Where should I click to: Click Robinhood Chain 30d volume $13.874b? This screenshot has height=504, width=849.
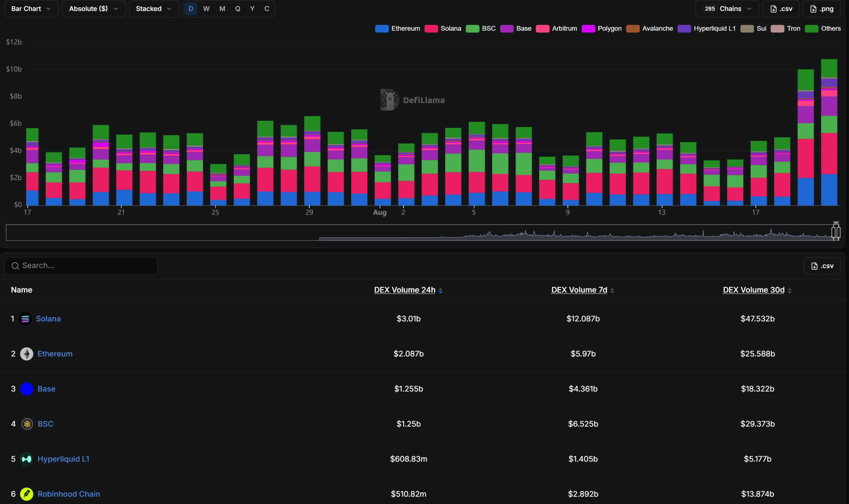point(758,494)
